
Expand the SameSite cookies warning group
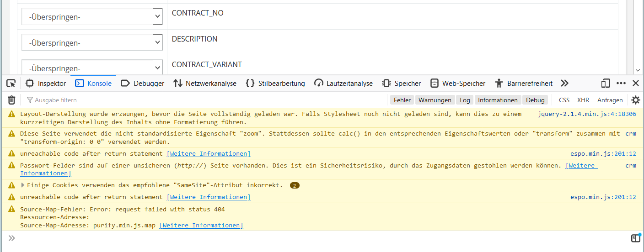click(x=23, y=185)
